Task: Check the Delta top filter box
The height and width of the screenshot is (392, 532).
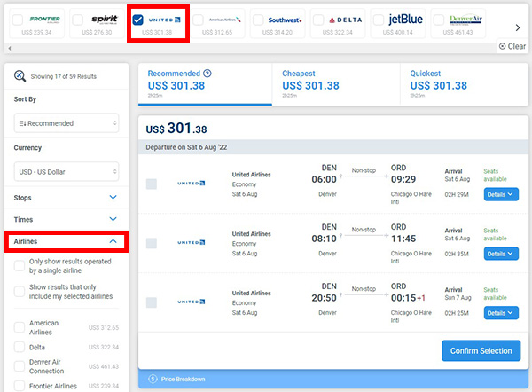Action: pos(318,20)
